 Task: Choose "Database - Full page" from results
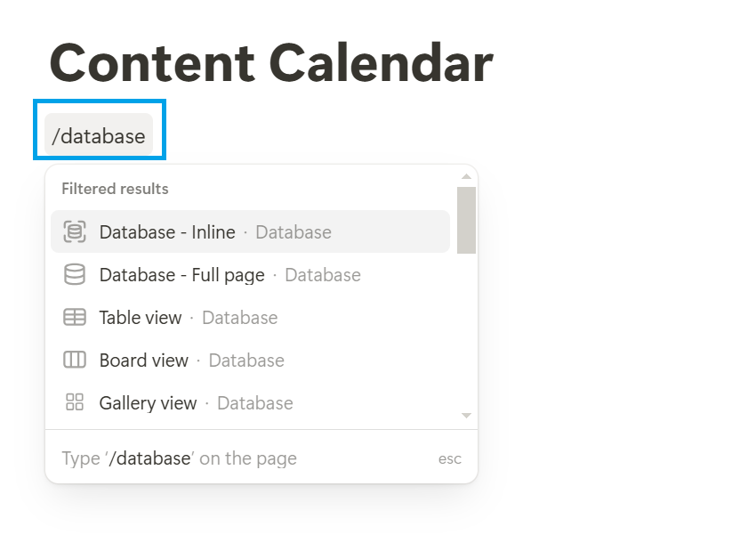[181, 275]
